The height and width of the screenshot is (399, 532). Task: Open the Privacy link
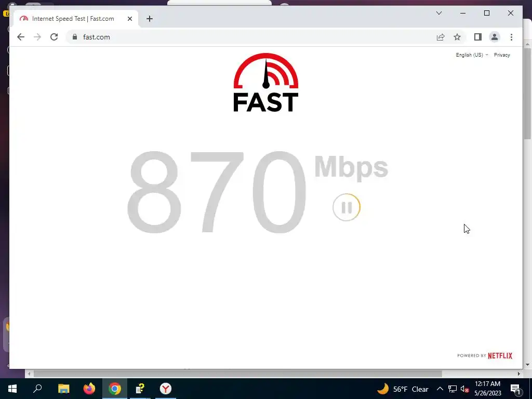[502, 55]
